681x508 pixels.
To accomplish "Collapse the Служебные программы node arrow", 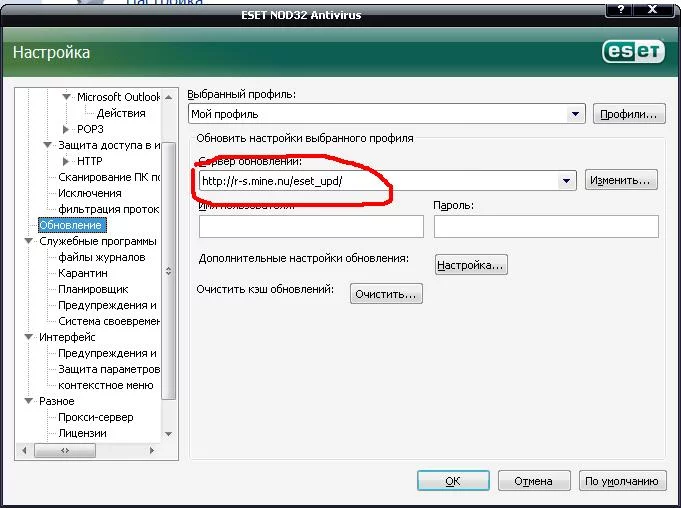I will point(29,241).
